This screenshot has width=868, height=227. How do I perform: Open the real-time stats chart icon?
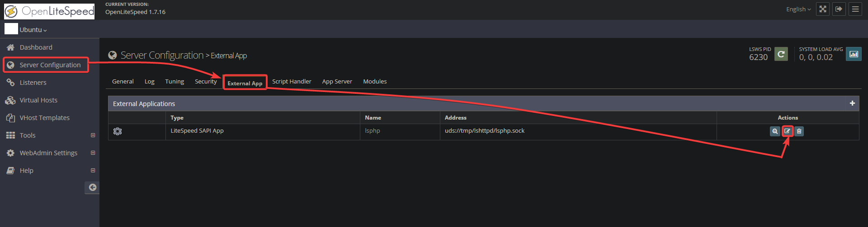tap(854, 54)
